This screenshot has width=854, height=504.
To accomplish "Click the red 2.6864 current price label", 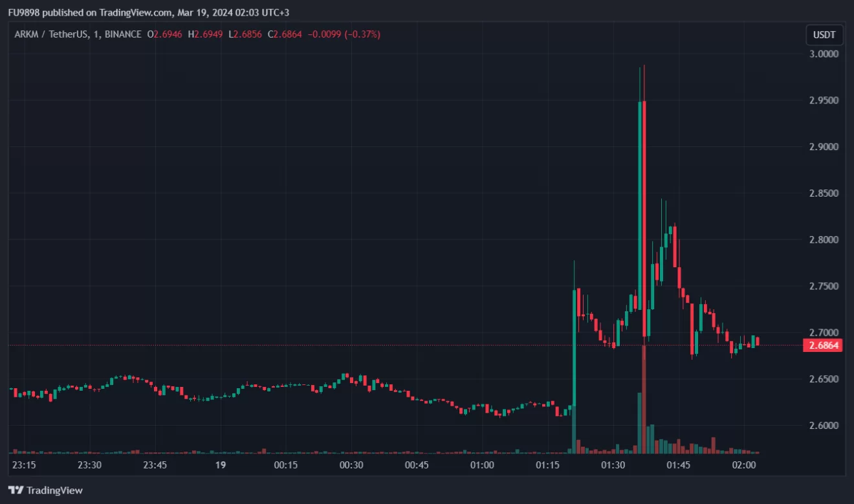I will point(822,345).
